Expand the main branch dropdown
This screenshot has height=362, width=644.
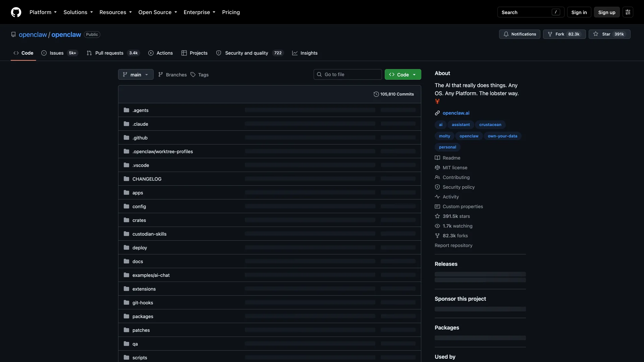pos(136,74)
